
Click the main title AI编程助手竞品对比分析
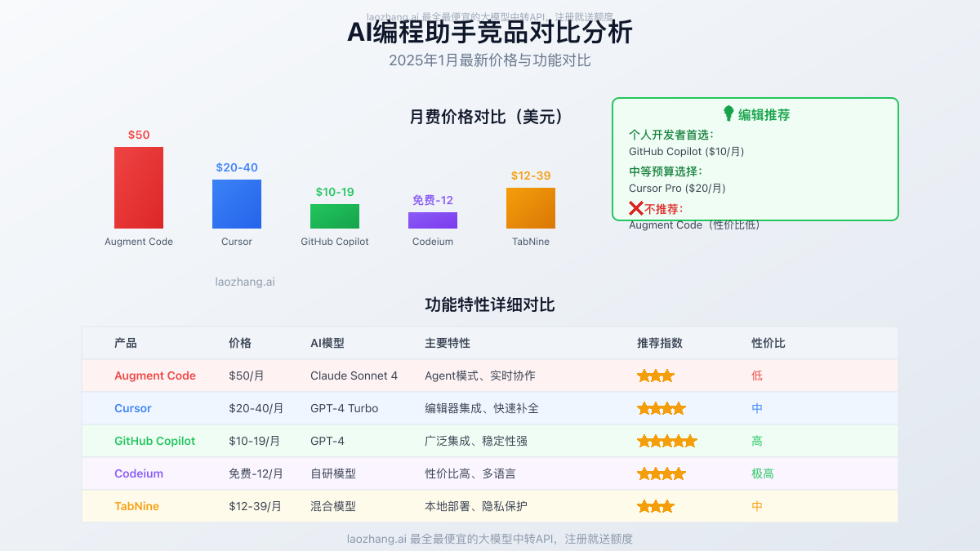pos(490,33)
